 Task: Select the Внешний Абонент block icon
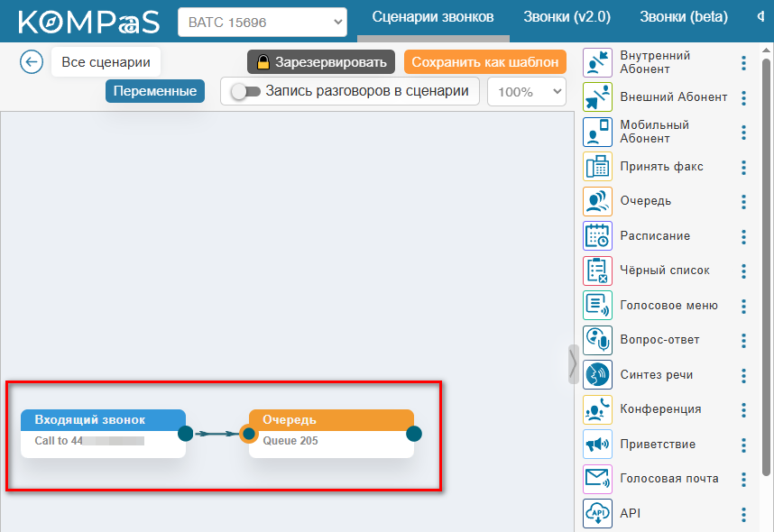click(597, 97)
